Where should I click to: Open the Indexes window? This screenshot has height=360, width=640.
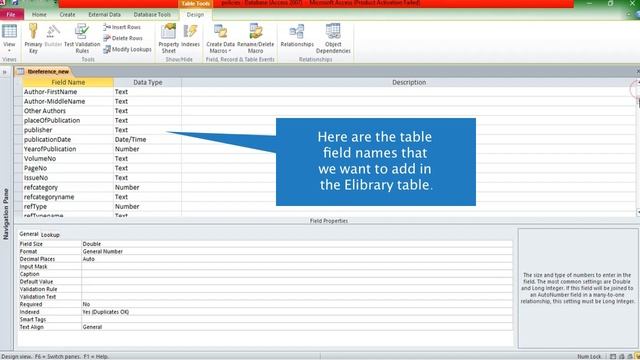[190, 36]
